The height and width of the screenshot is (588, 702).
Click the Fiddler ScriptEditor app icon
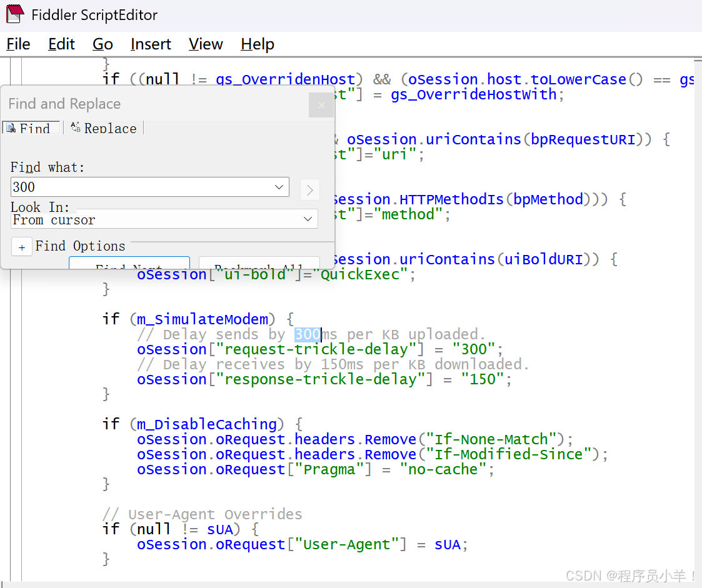[x=15, y=14]
